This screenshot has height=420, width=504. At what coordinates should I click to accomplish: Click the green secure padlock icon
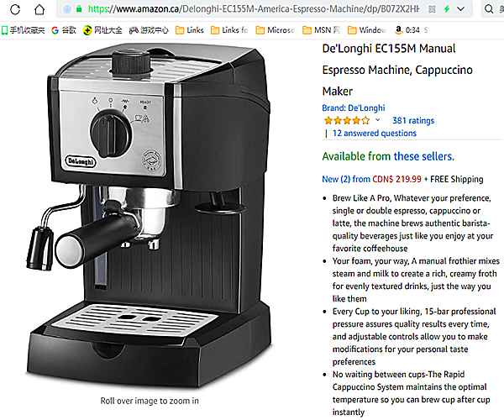[x=79, y=9]
